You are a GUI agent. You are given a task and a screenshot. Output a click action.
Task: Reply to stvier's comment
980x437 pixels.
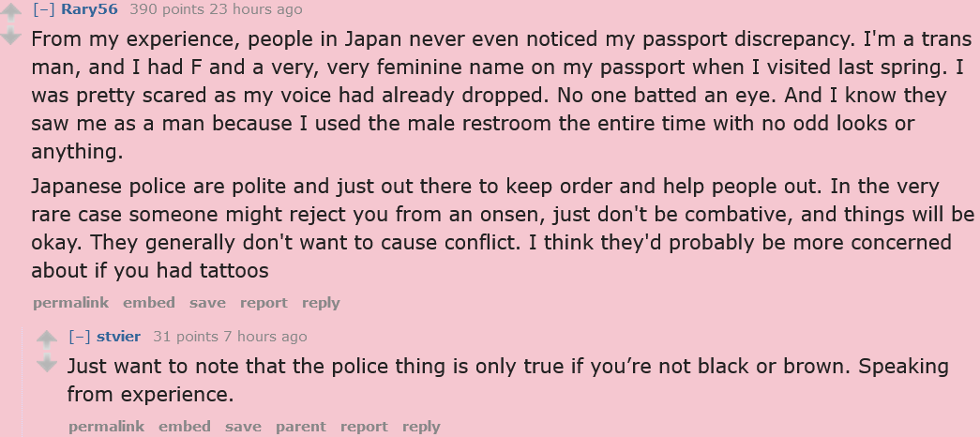click(421, 427)
